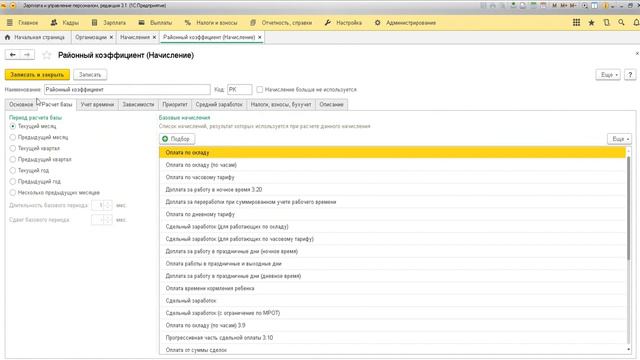Click the zoom icon in title bar
This screenshot has height=360, width=640.
coord(585,6)
